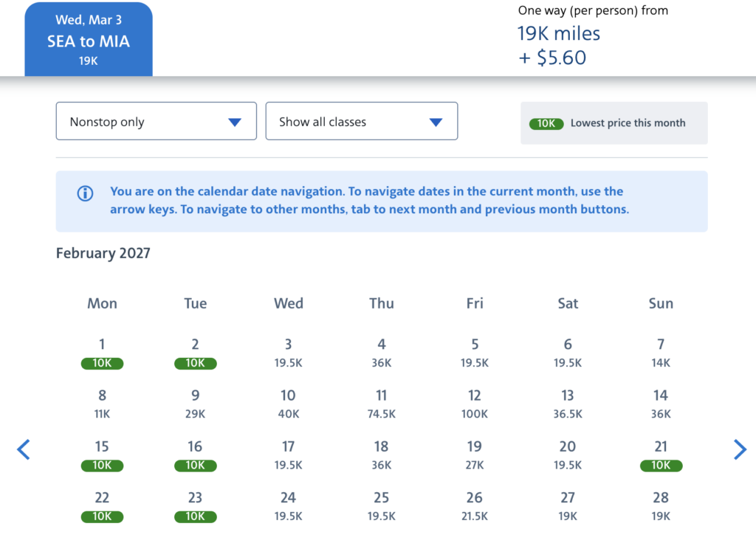Click the green 10K badge under February 21
The width and height of the screenshot is (756, 546).
(661, 466)
